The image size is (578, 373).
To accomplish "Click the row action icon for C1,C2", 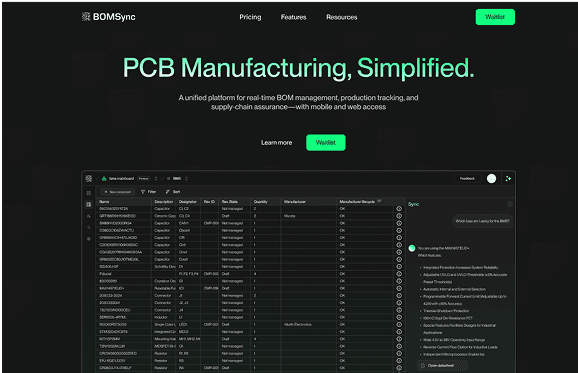I will [399, 209].
